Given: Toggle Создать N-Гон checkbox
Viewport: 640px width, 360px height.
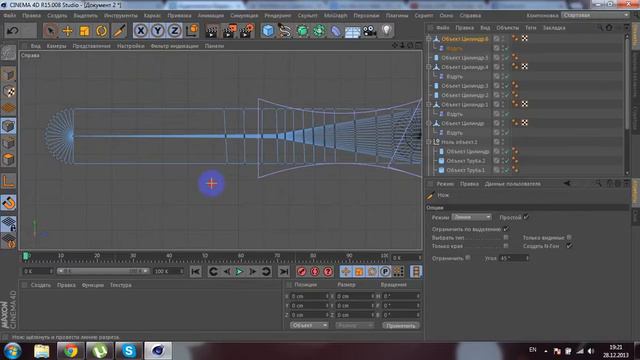Looking at the screenshot, I should pyautogui.click(x=569, y=246).
